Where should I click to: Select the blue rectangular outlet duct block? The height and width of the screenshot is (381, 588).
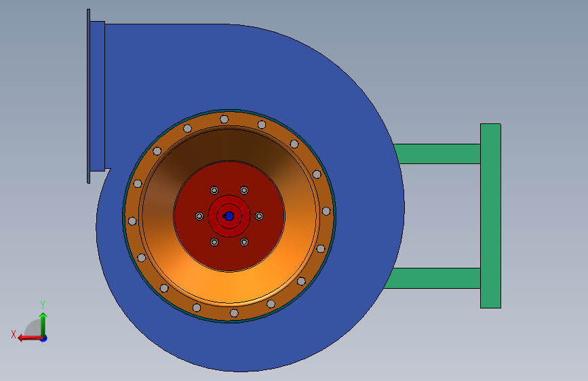tap(97, 96)
